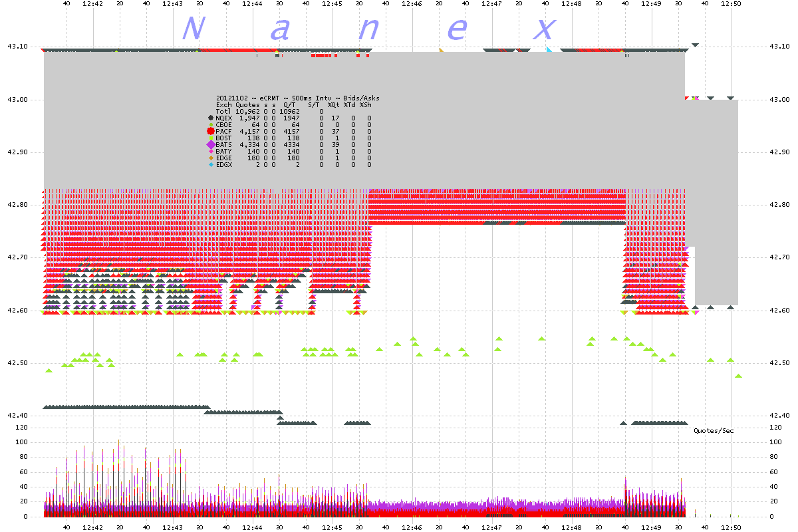The image size is (798, 532).
Task: Click the 12:42 label on top time axis
Action: pyautogui.click(x=93, y=4)
